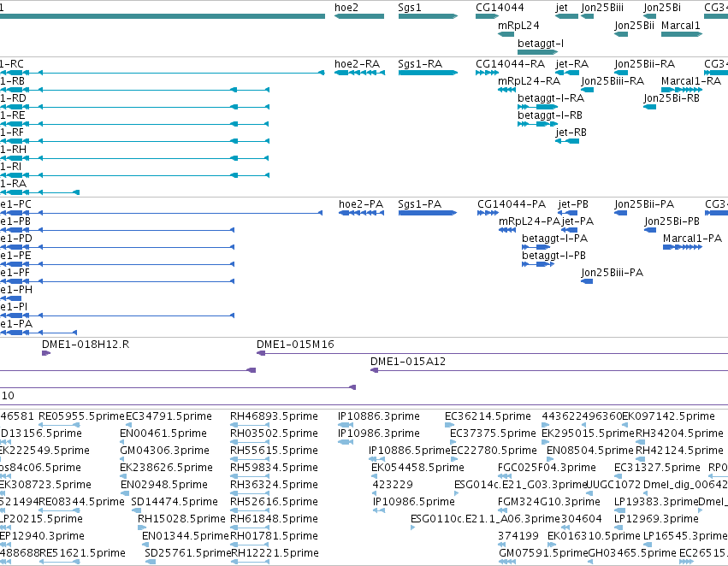Image resolution: width=728 pixels, height=566 pixels.
Task: Click the Sgs1-RA transcript label
Action: [420, 63]
